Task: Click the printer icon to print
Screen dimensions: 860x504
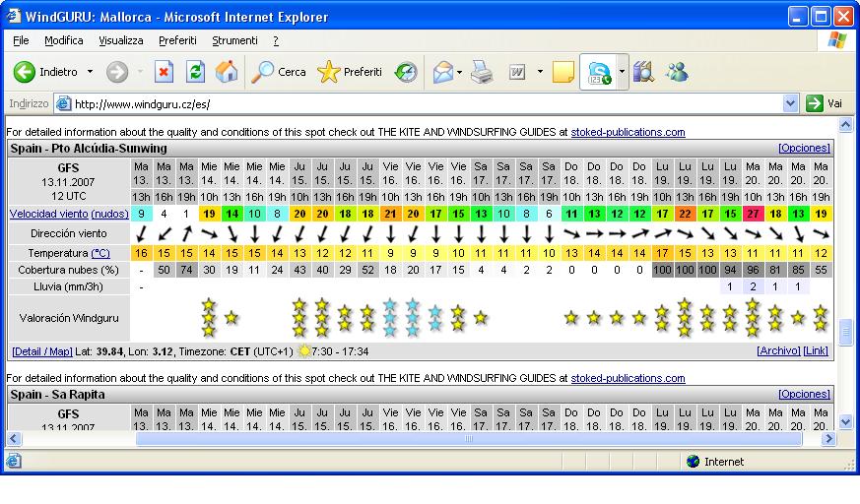Action: (481, 72)
